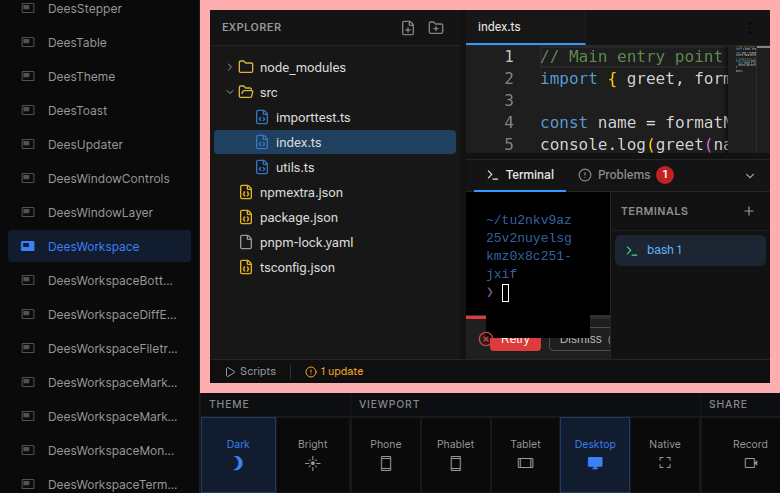Open the package.json file

tap(298, 217)
